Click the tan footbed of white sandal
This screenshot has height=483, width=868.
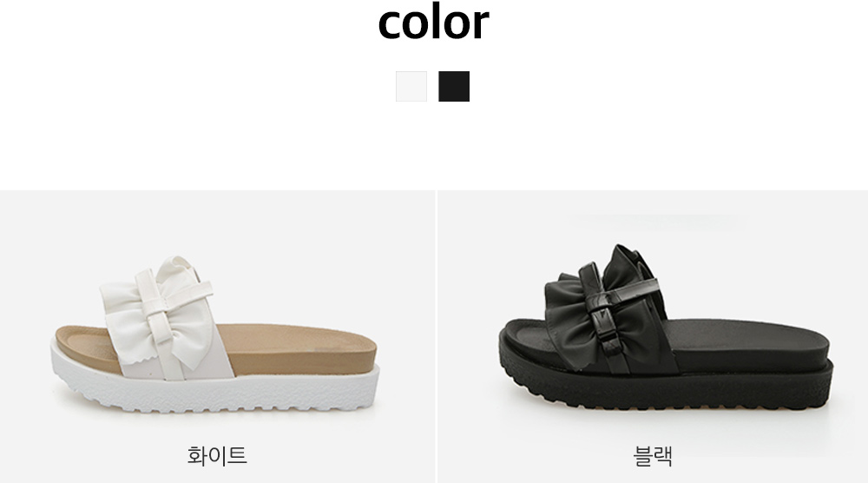point(299,347)
